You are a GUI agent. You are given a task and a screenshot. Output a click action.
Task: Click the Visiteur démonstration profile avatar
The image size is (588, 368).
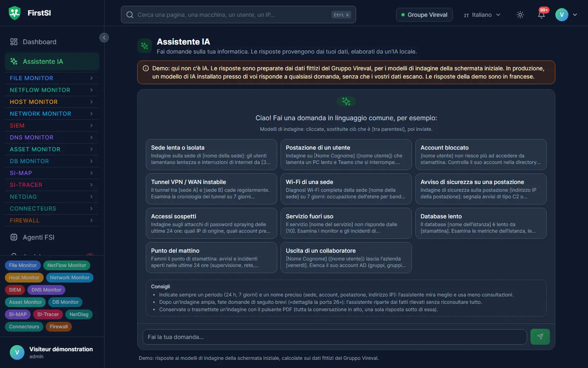point(17,352)
